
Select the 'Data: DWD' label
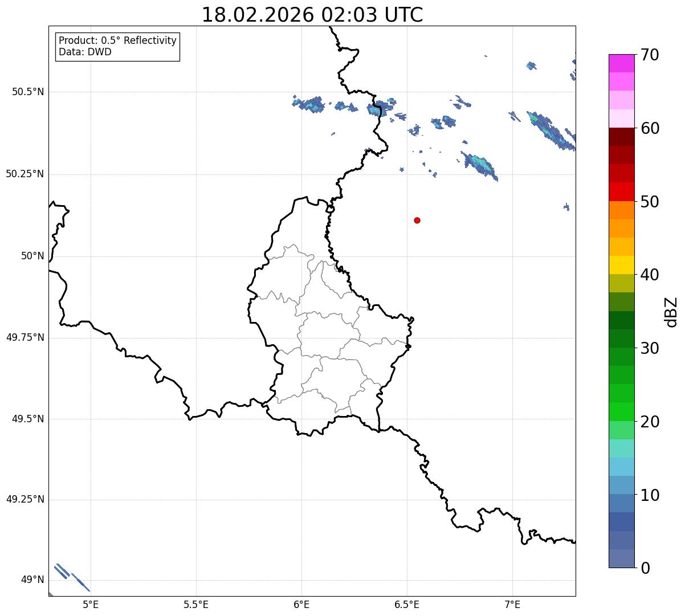click(x=85, y=52)
